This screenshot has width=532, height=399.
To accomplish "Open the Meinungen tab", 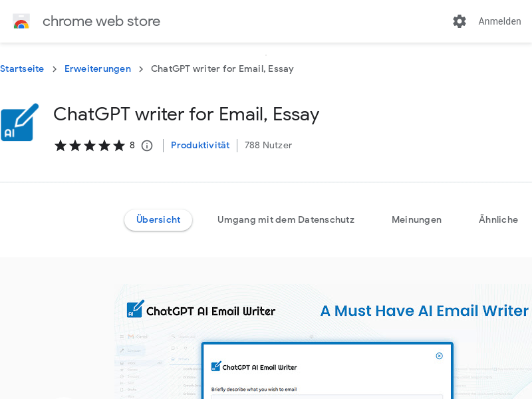I will 417,220.
